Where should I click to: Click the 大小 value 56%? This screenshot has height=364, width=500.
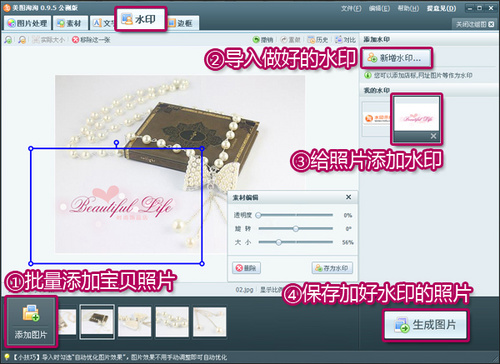tap(347, 242)
